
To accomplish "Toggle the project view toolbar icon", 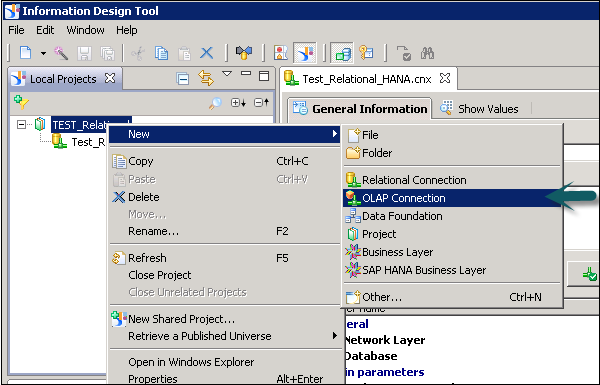I will [x=305, y=53].
